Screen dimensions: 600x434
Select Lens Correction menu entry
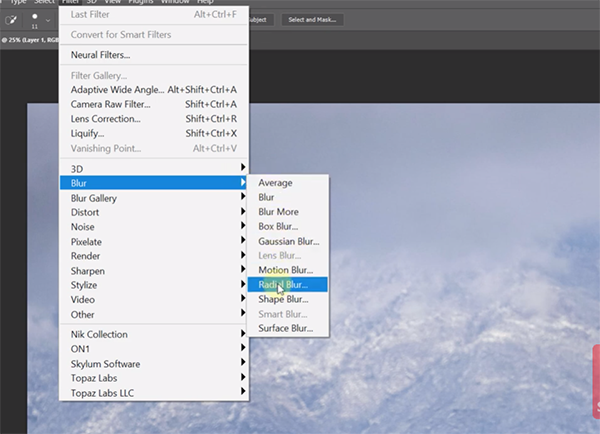click(154, 119)
